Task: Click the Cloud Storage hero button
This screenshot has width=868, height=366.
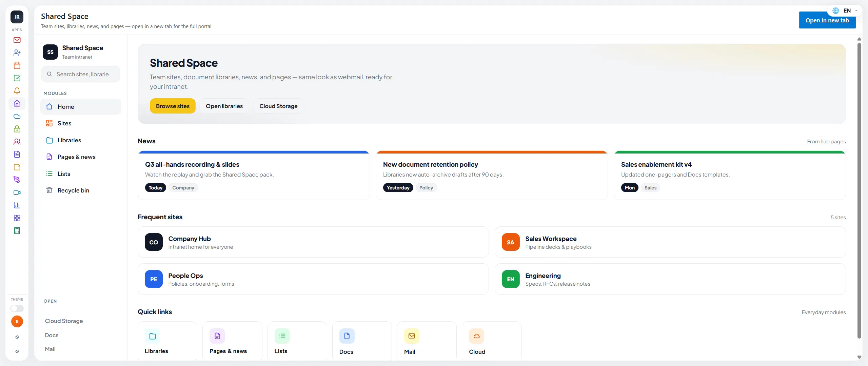Action: (278, 106)
